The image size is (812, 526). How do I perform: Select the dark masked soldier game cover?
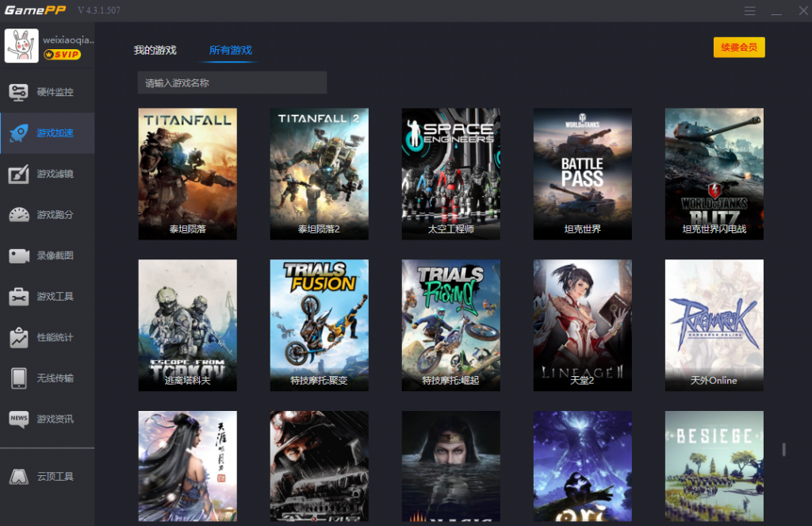point(319,466)
